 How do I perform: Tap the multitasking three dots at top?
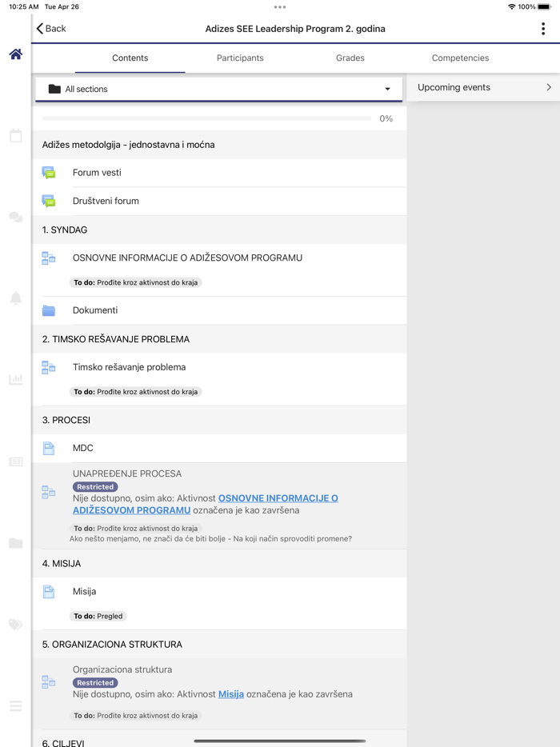pos(280,7)
